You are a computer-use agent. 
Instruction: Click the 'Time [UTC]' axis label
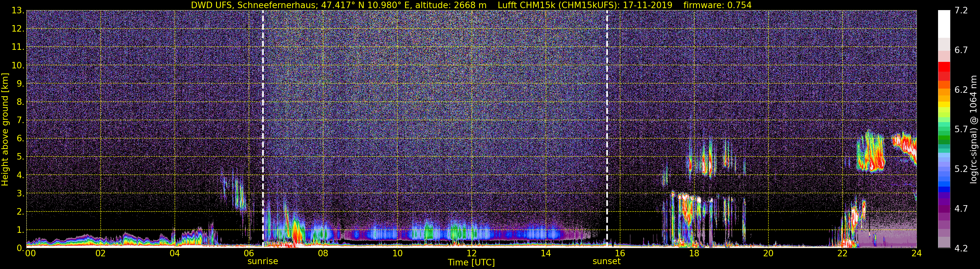click(471, 262)
